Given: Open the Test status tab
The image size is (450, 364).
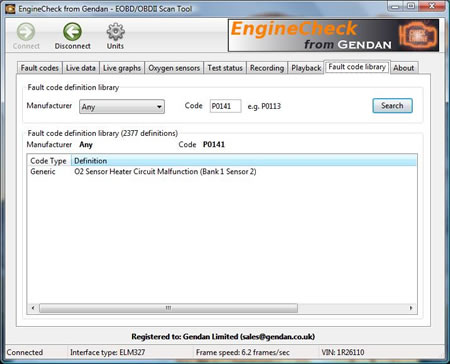Looking at the screenshot, I should pyautogui.click(x=225, y=68).
